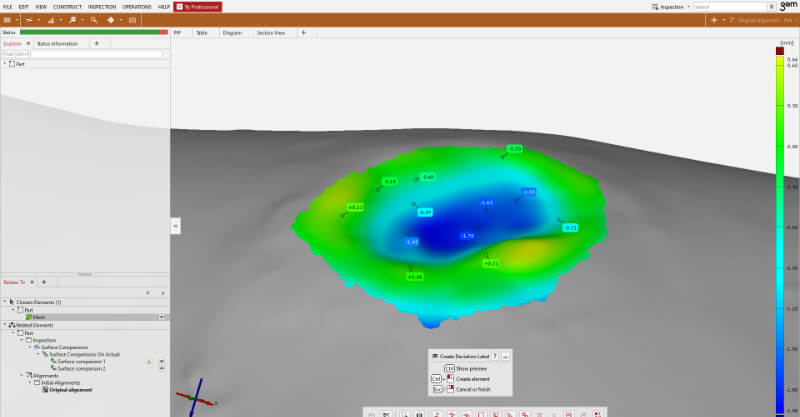Toggle visibility of Surface comparison 2
800x417 pixels.
(162, 369)
